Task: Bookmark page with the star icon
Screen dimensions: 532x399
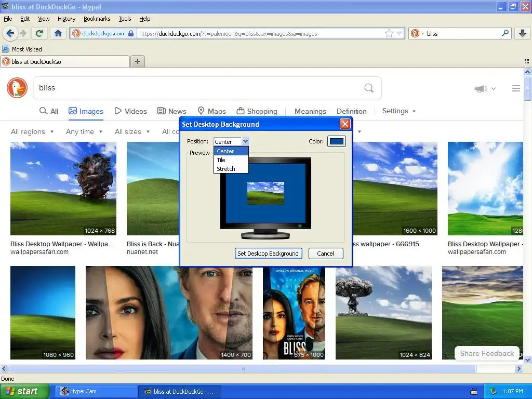Action: pyautogui.click(x=389, y=33)
